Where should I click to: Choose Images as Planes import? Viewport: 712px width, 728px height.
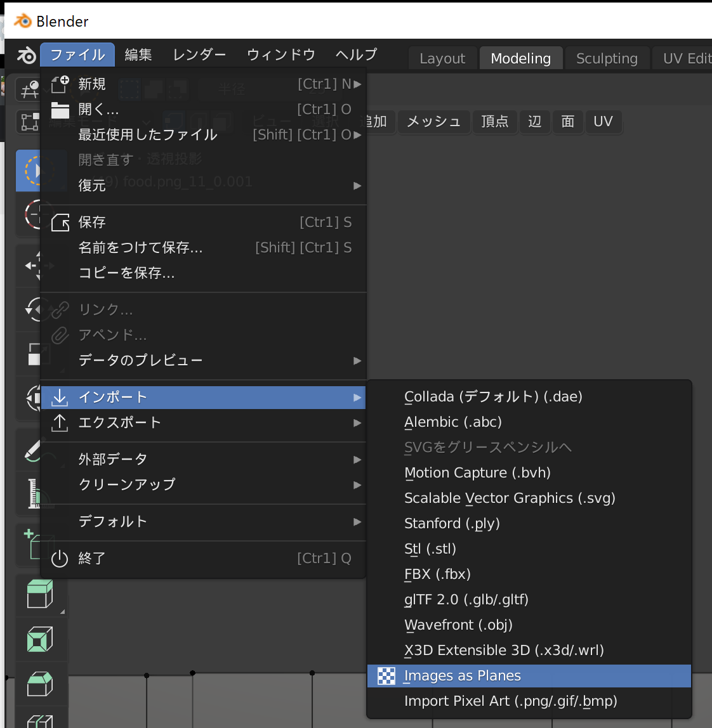pos(529,676)
